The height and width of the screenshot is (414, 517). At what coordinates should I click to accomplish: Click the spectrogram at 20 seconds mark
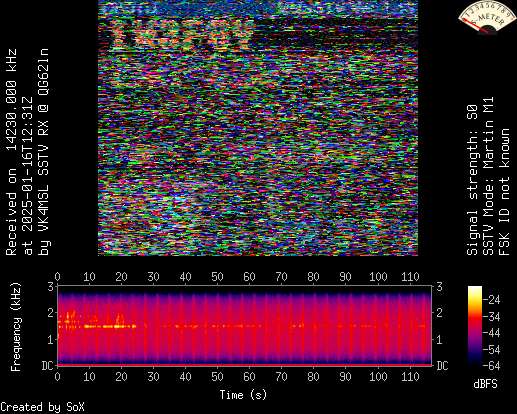pyautogui.click(x=122, y=325)
